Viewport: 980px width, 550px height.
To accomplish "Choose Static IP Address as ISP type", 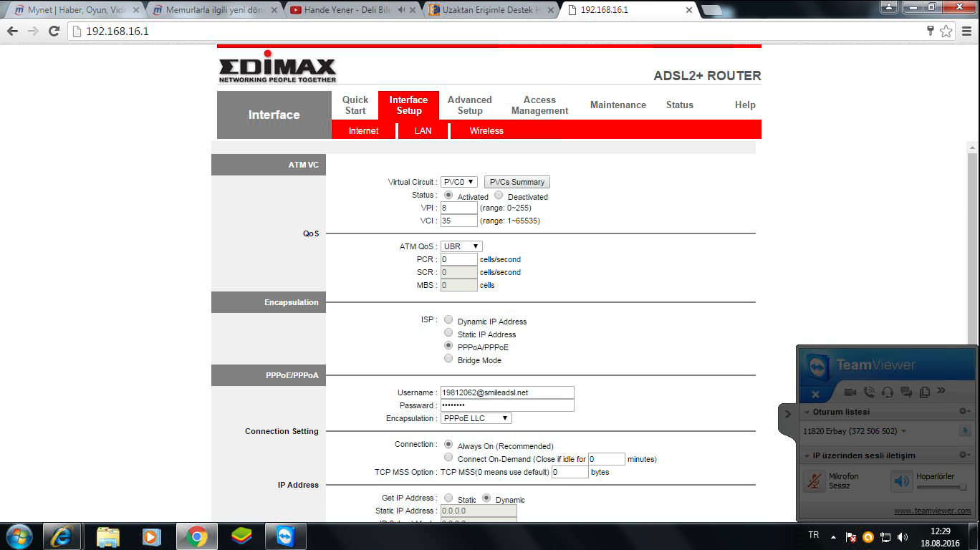I will 448,333.
